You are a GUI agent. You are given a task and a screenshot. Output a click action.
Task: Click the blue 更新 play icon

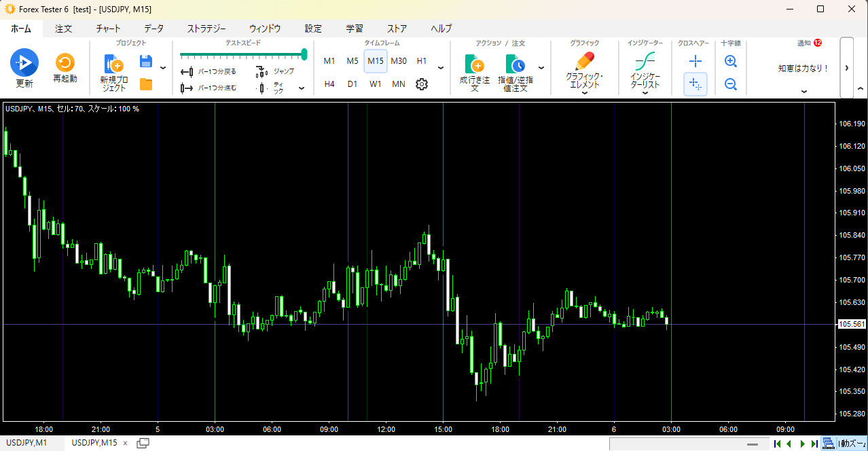[24, 62]
